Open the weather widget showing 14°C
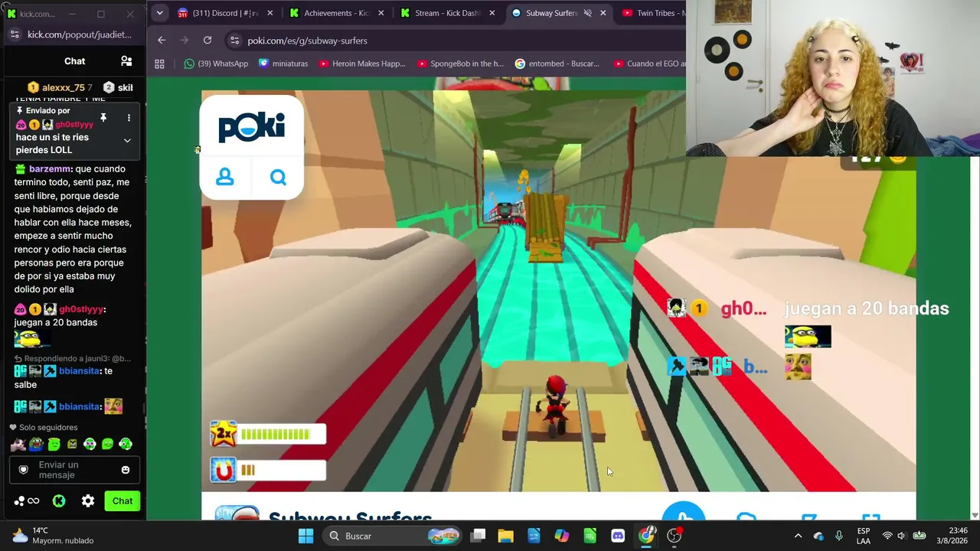The image size is (980, 551). click(x=52, y=536)
